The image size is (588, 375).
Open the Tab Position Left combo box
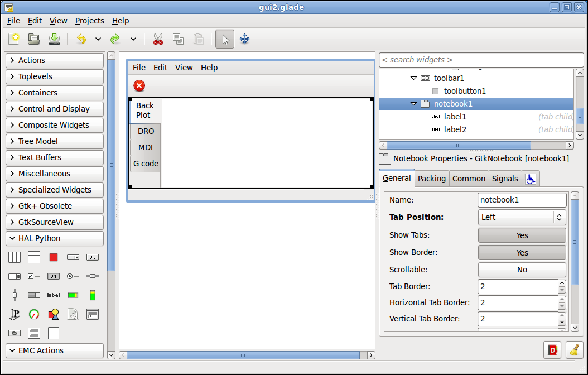(522, 217)
